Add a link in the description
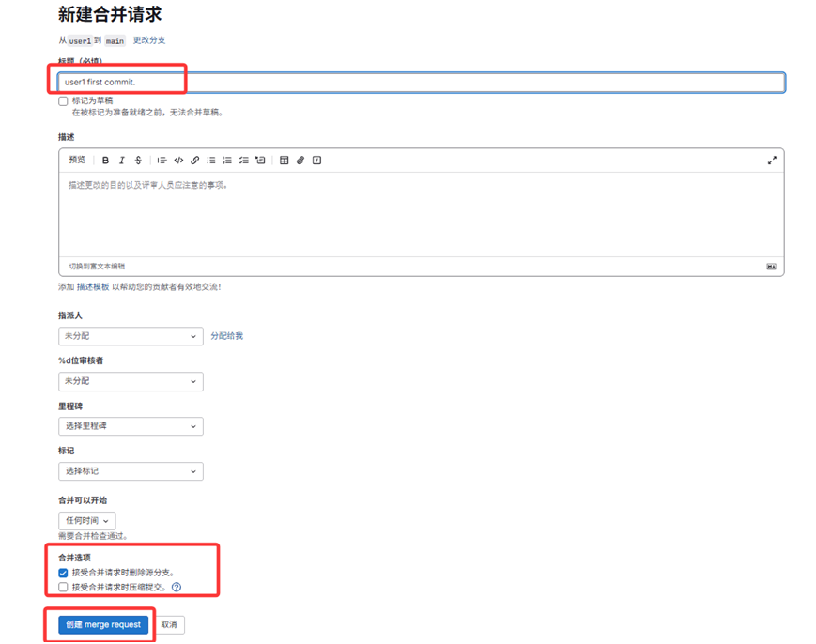The height and width of the screenshot is (644, 816). (x=194, y=161)
